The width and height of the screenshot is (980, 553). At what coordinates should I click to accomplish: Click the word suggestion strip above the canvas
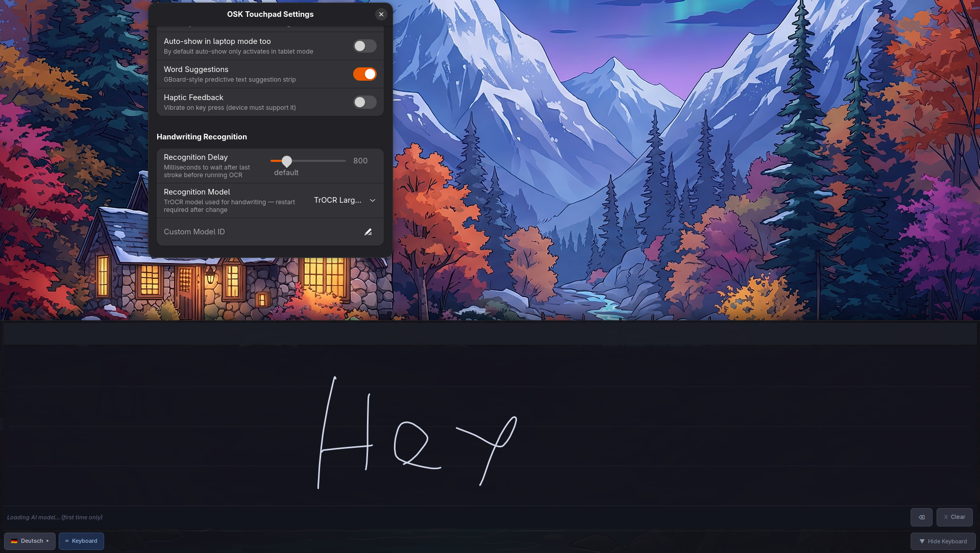click(490, 334)
